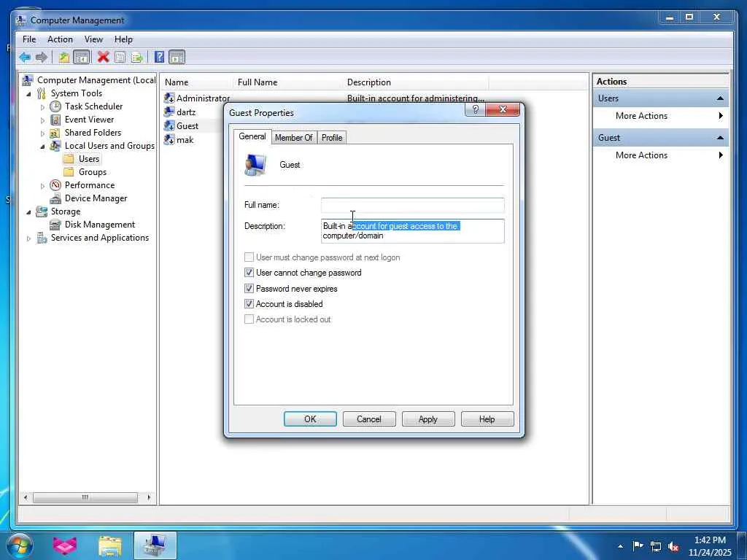Click Cancel in Guest Properties
This screenshot has height=560, width=747.
coord(369,419)
